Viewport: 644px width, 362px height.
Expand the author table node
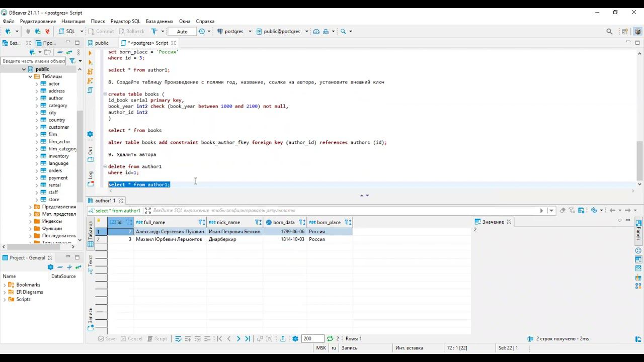click(37, 99)
